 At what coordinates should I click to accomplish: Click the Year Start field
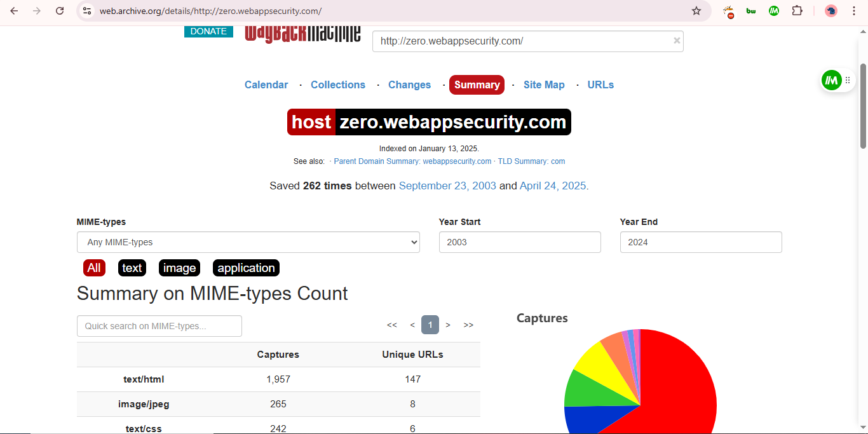click(x=520, y=242)
